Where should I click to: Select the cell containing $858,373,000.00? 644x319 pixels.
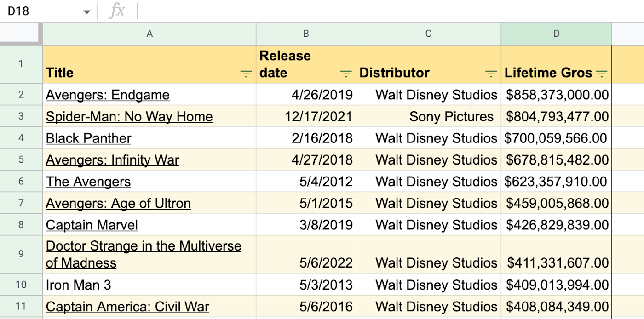pyautogui.click(x=557, y=95)
